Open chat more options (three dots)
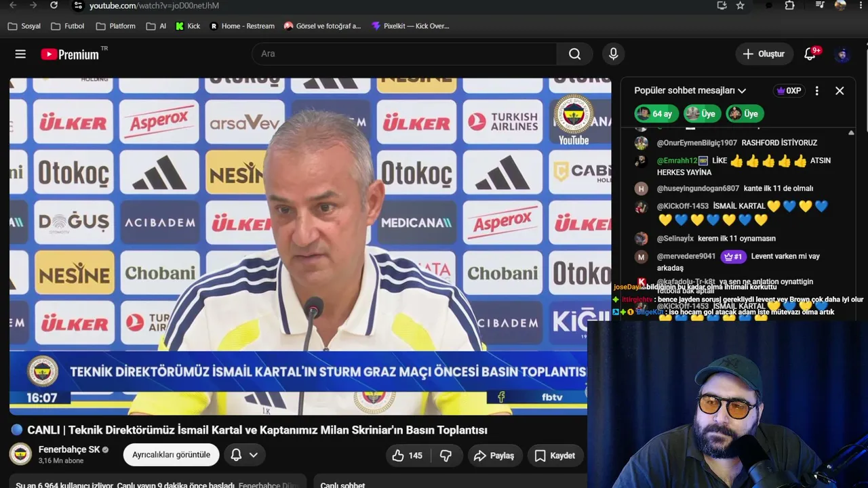This screenshot has width=868, height=488. pos(817,90)
